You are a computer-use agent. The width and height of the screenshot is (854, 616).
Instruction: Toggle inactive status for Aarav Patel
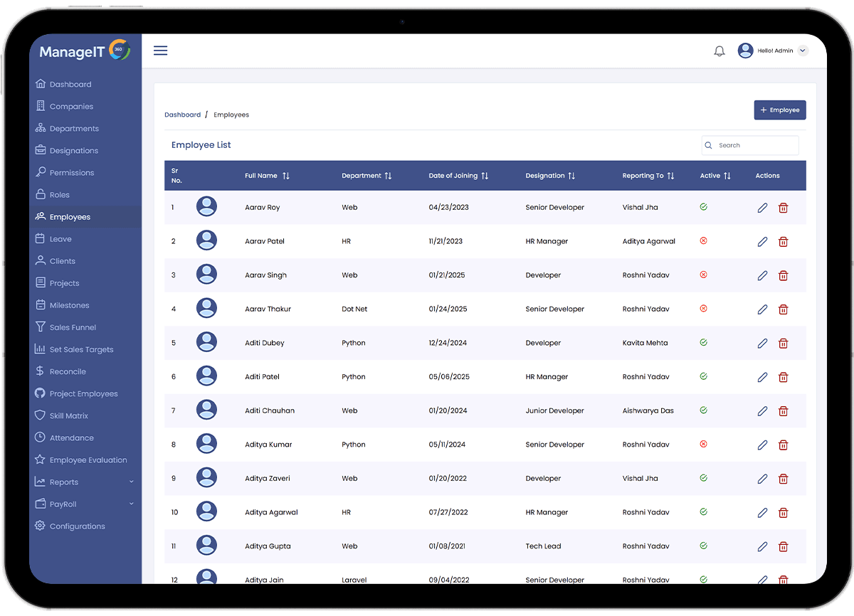coord(703,241)
